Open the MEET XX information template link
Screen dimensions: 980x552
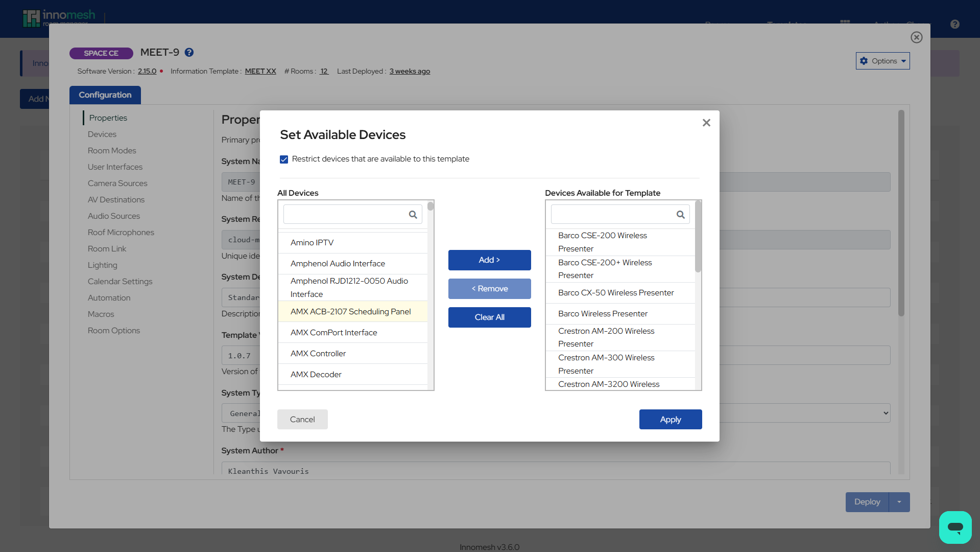click(260, 71)
